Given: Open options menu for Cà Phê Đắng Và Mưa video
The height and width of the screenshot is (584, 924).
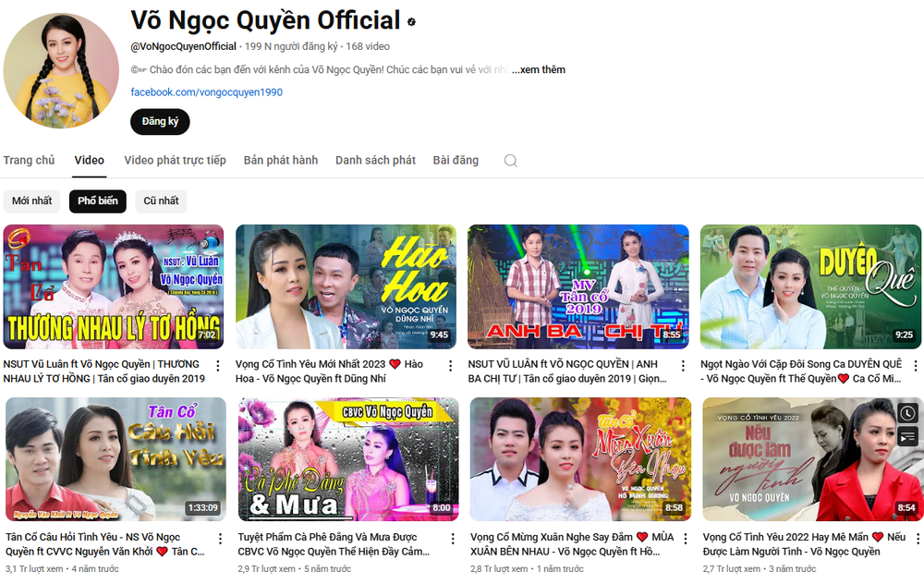Looking at the screenshot, I should point(453,539).
